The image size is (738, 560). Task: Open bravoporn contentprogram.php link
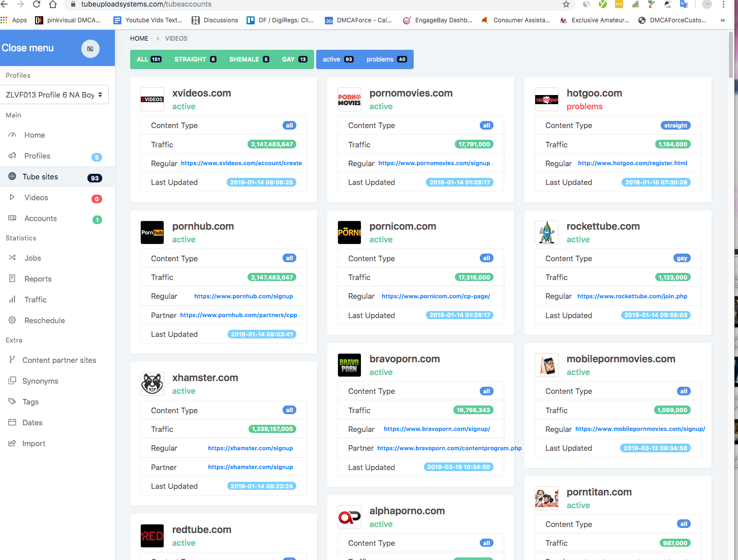(449, 448)
